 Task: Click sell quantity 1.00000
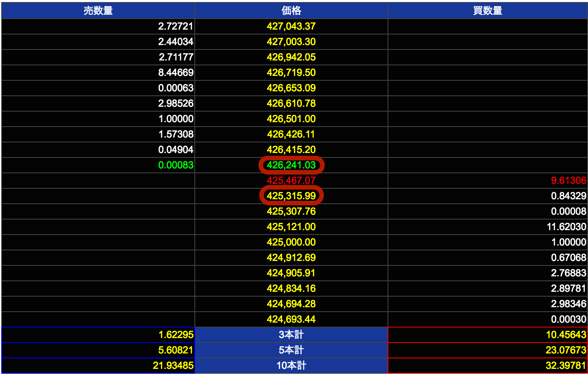coord(176,119)
